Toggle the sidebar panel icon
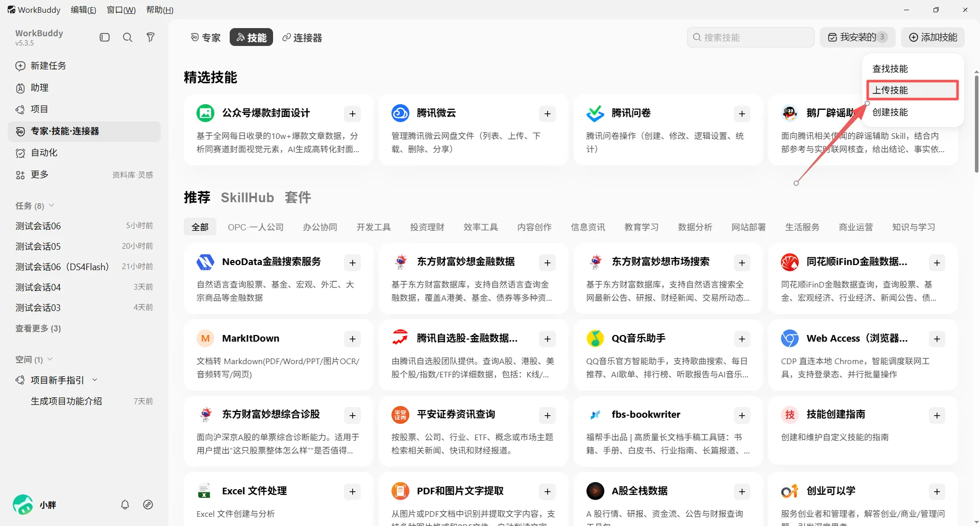This screenshot has width=980, height=526. click(x=105, y=37)
